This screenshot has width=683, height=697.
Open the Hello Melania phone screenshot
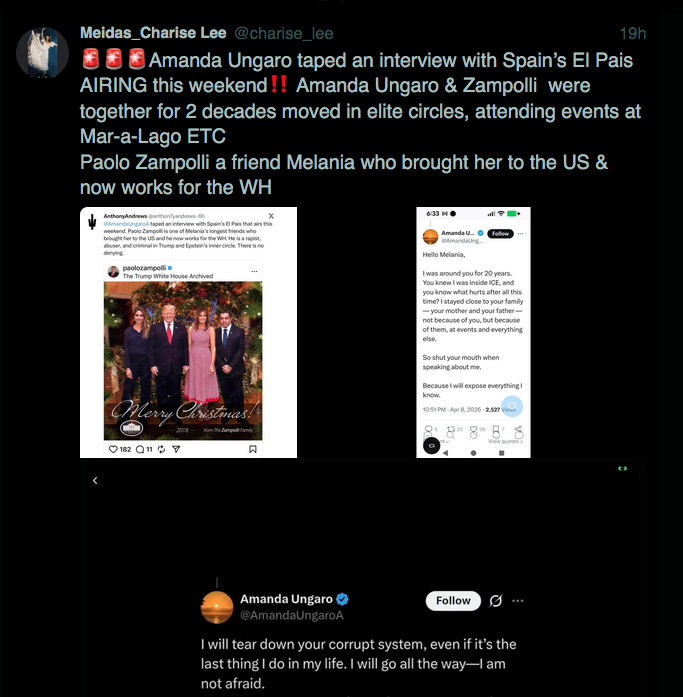point(473,332)
